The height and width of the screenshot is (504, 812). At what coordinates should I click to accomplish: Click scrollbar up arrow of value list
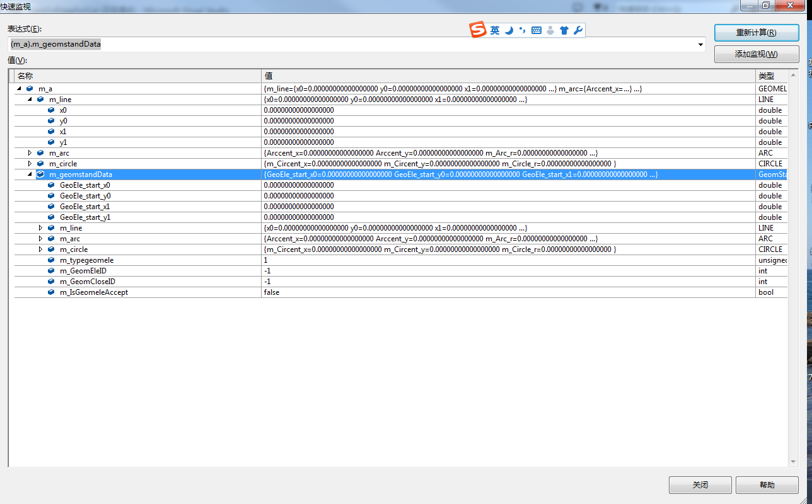[x=793, y=74]
